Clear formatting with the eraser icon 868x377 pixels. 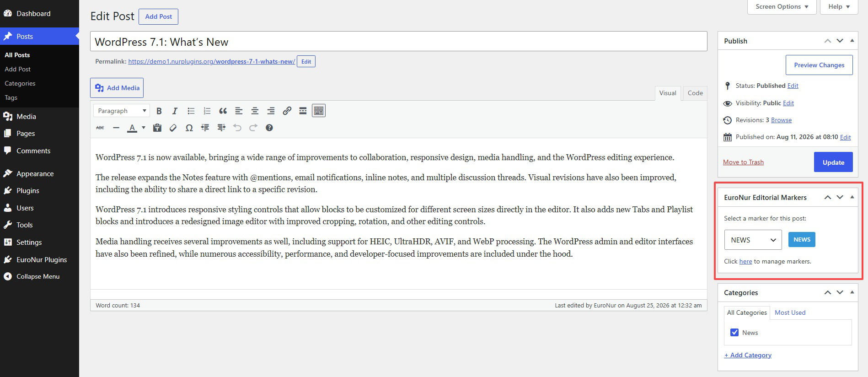[x=173, y=128]
